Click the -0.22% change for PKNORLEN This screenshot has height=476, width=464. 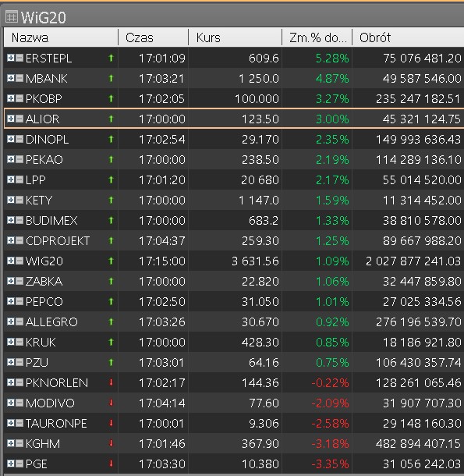coord(330,383)
